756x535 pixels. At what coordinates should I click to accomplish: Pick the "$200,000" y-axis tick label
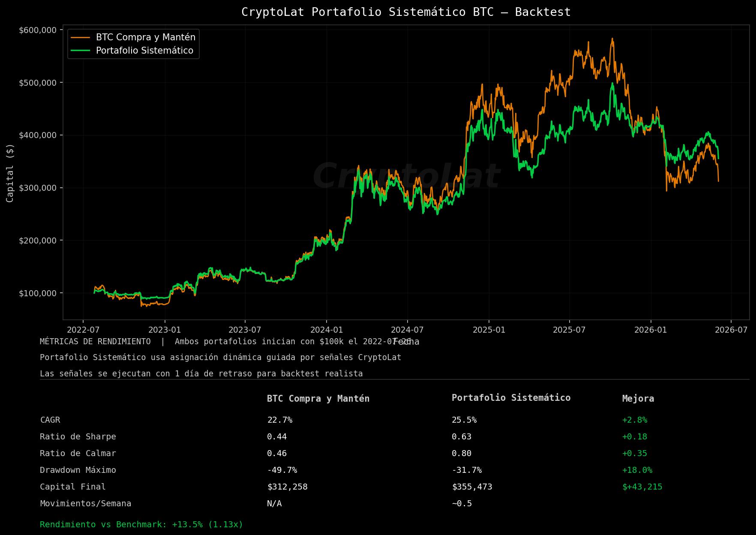pos(38,240)
